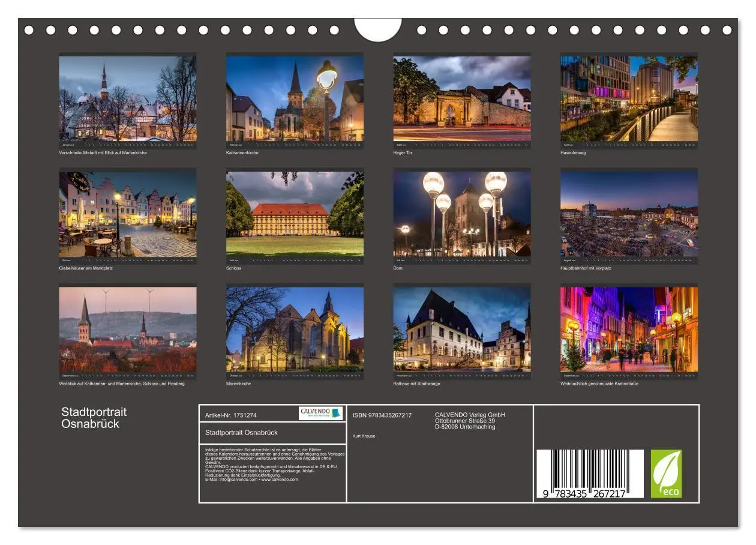Viewport: 756px width, 545px height.
Task: Open the snowy Altstadt with Marienkirche photo
Action: tap(128, 98)
